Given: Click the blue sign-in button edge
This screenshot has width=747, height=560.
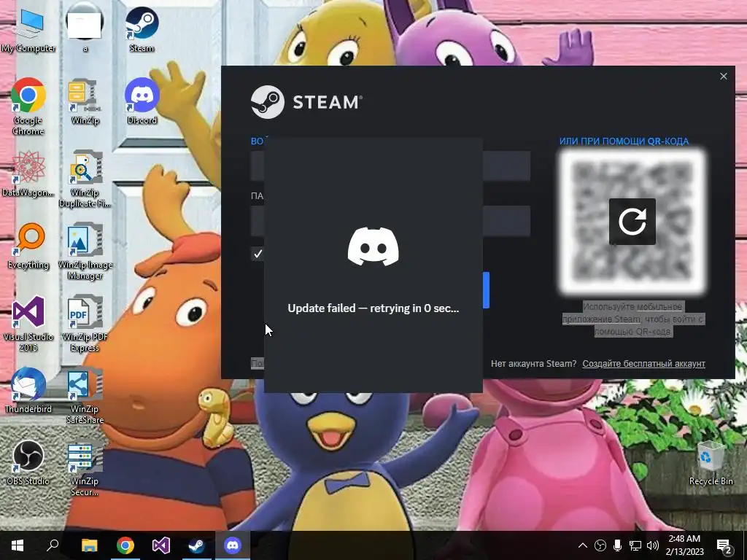Looking at the screenshot, I should point(486,290).
